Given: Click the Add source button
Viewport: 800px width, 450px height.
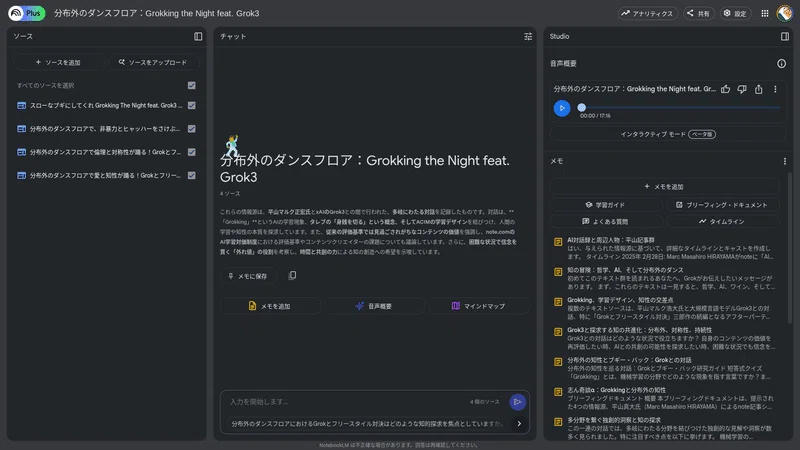Looking at the screenshot, I should point(59,62).
